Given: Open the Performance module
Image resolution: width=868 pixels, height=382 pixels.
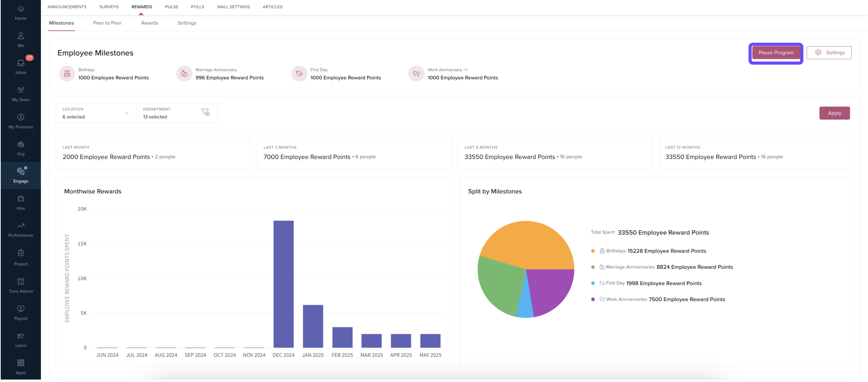Looking at the screenshot, I should click(x=21, y=226).
